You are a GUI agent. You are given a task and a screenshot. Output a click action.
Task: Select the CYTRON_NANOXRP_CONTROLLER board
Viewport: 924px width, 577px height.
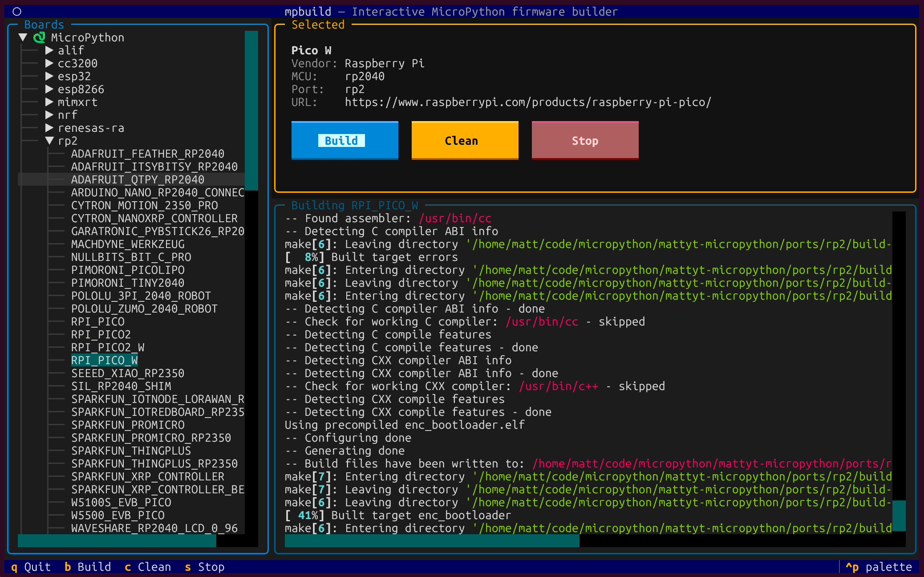pos(154,218)
